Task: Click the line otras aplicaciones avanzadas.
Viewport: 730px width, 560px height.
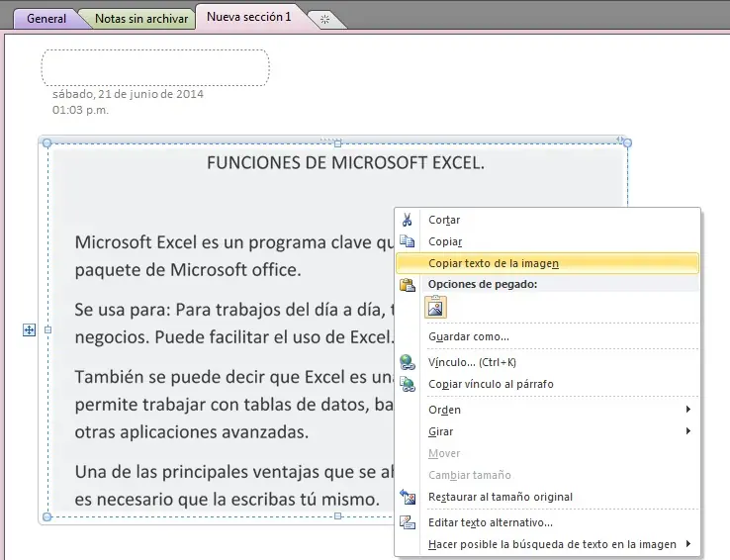Action: tap(191, 432)
